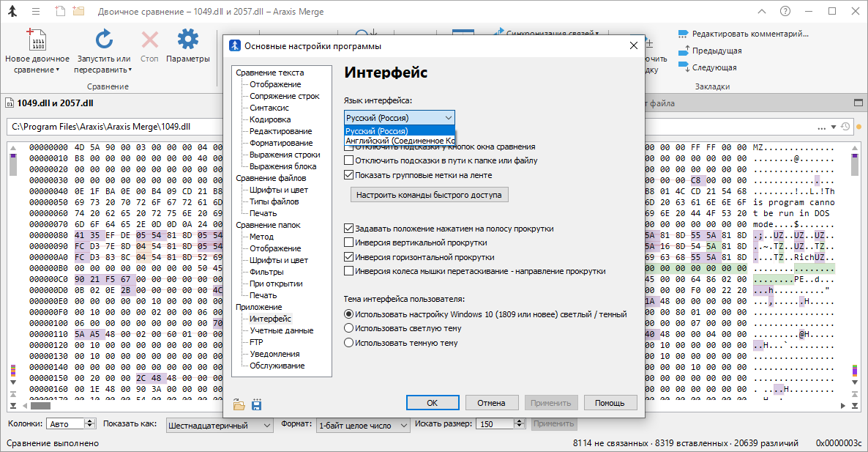Choose Русский (Россия) from language list

[399, 131]
